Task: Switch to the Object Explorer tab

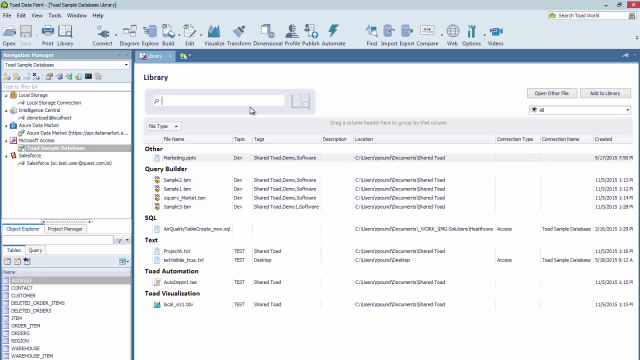Action: 23,229
